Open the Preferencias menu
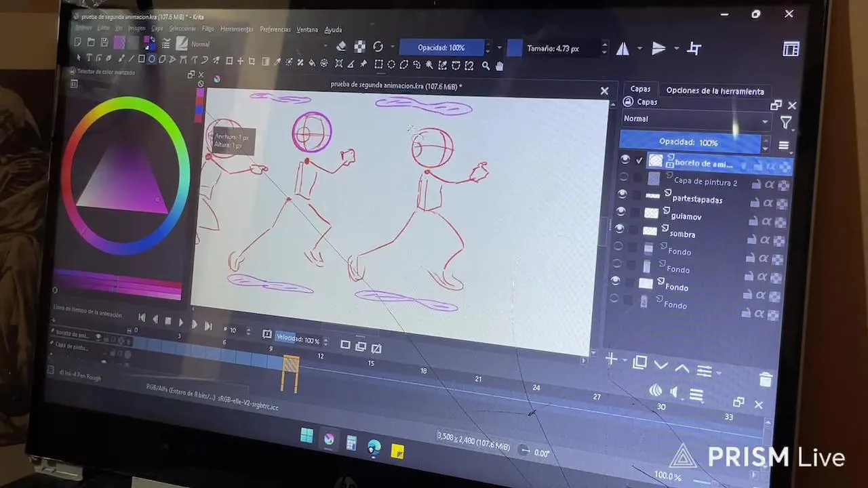 coord(275,29)
